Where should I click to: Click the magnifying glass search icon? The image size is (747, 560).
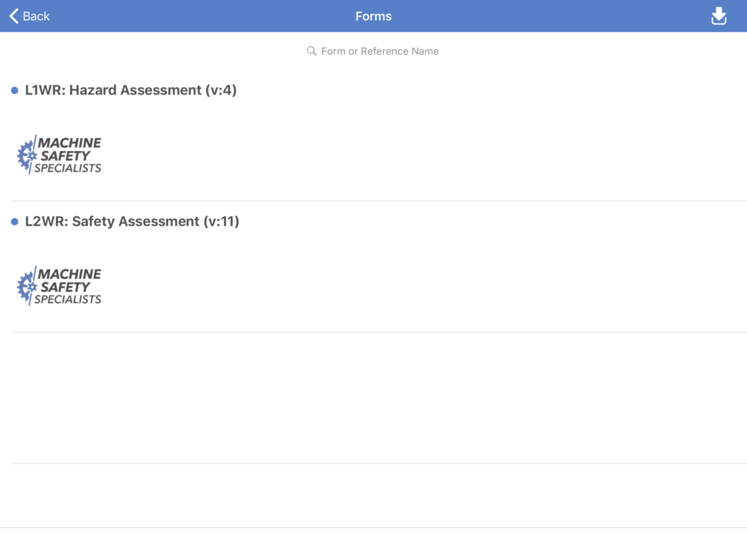coord(312,51)
